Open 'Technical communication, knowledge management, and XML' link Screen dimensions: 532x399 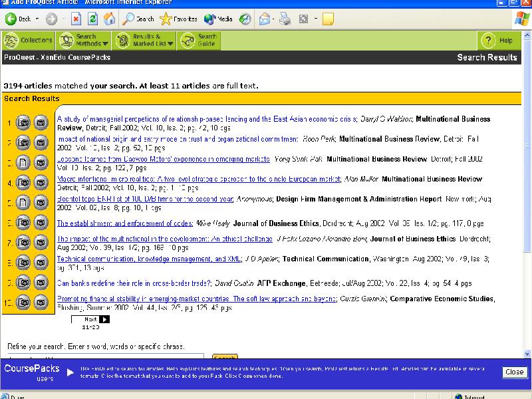coord(149,259)
